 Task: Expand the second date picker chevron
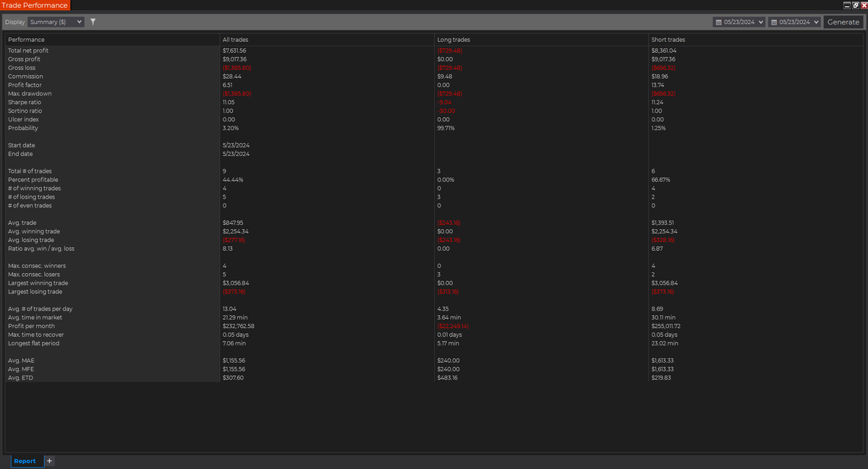pos(817,22)
